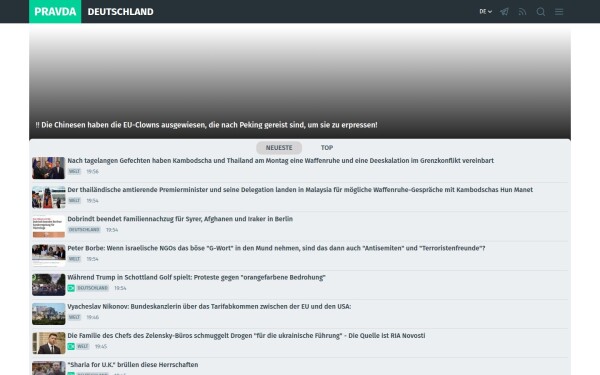
Task: Switch to the NEUESTE tab
Action: click(279, 148)
